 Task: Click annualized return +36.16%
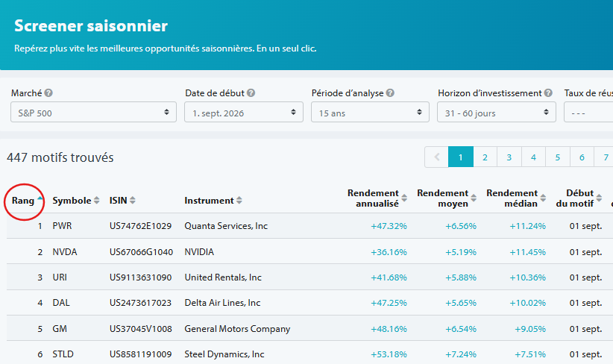[x=389, y=252]
